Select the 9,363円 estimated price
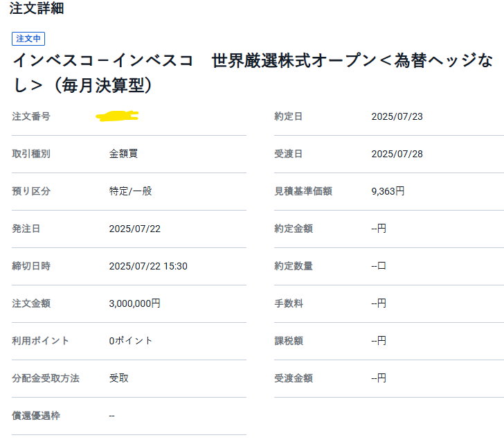 pos(388,191)
